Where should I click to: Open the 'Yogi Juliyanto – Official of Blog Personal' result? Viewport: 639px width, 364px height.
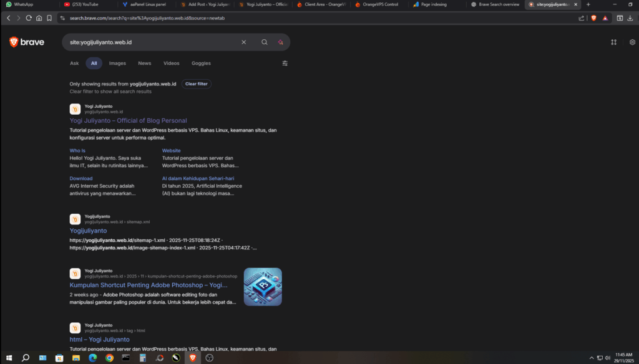128,120
